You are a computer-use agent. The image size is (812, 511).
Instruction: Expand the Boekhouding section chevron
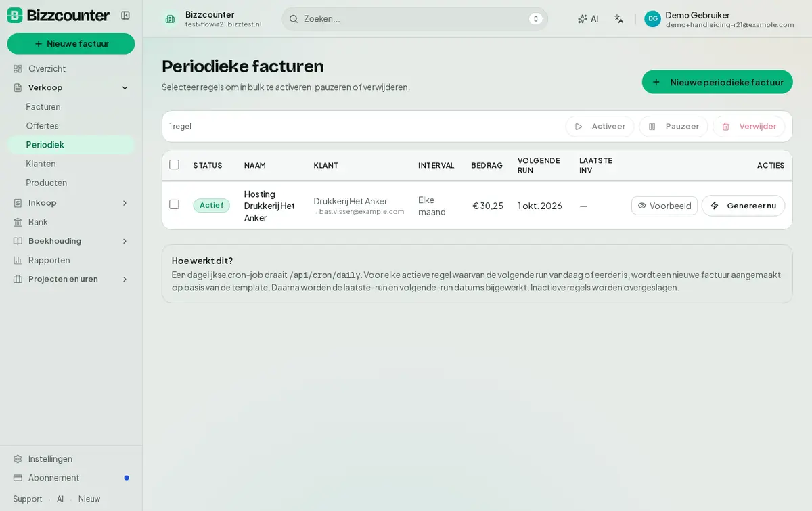click(x=125, y=241)
